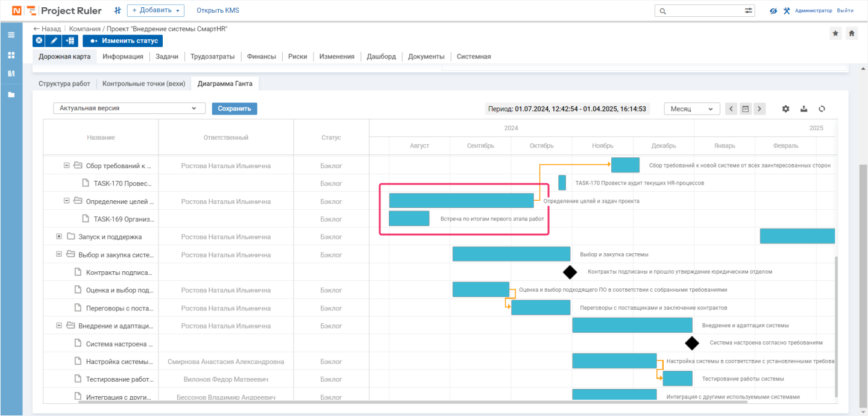
Task: Switch to the Задачи tab
Action: 167,57
